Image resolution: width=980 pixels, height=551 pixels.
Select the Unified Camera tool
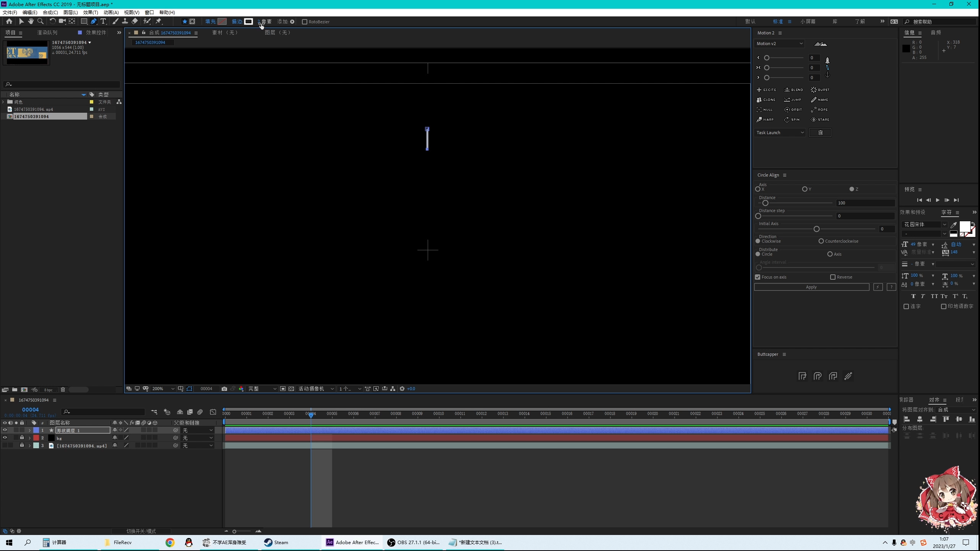point(62,21)
